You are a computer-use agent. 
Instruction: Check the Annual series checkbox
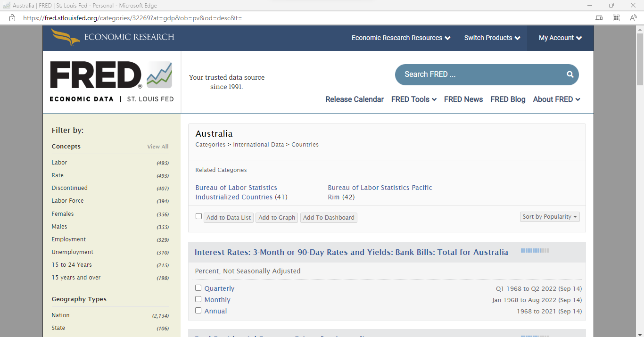198,310
